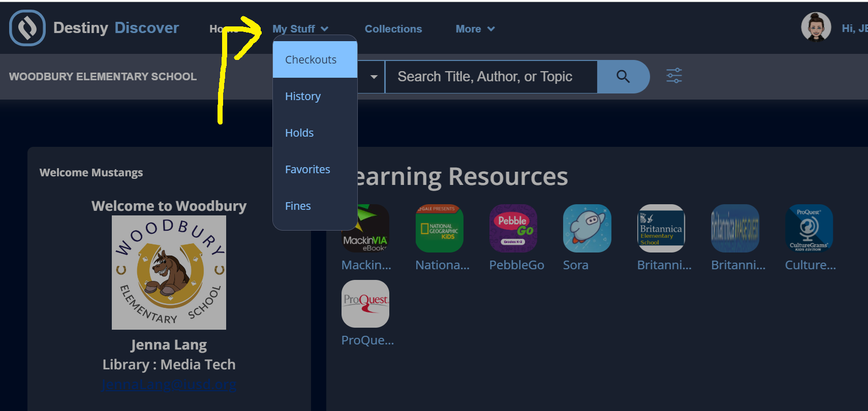Viewport: 868px width, 411px height.
Task: Focus the Search Title, Author, or Topic field
Action: click(x=491, y=77)
